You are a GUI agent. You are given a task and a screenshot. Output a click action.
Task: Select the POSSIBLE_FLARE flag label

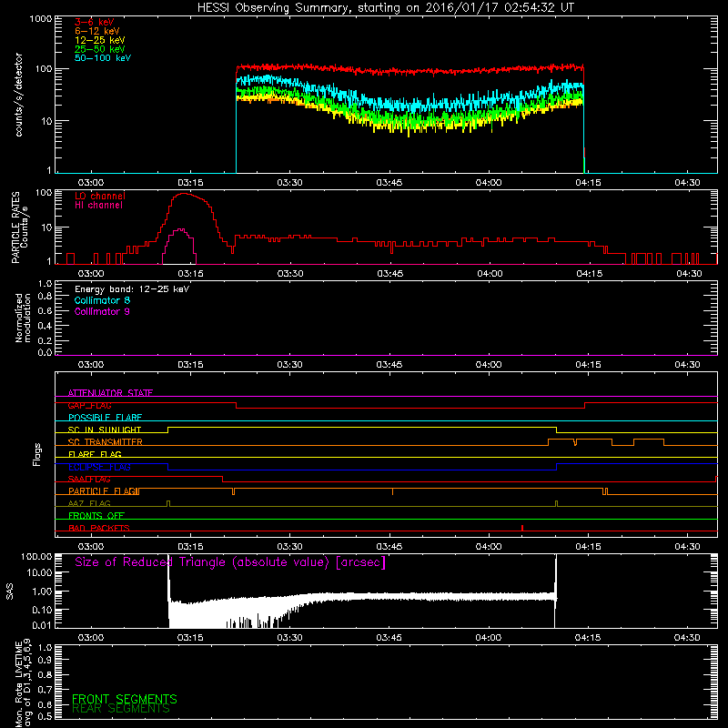[x=105, y=418]
